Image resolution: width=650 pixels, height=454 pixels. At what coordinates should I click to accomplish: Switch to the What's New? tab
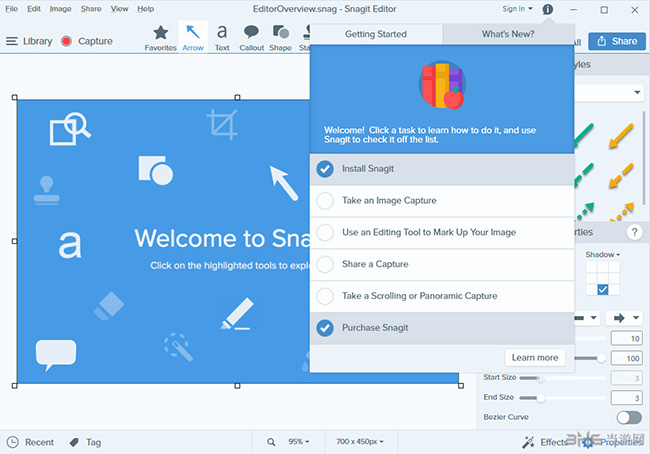[x=508, y=34]
